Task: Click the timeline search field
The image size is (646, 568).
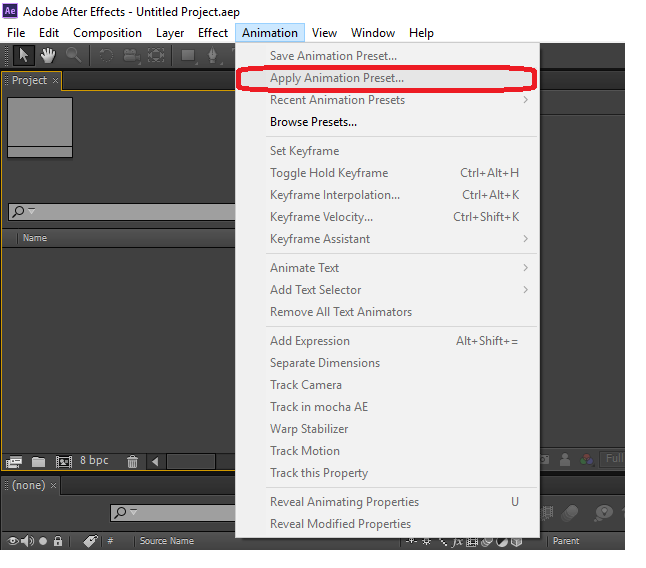Action: [173, 513]
